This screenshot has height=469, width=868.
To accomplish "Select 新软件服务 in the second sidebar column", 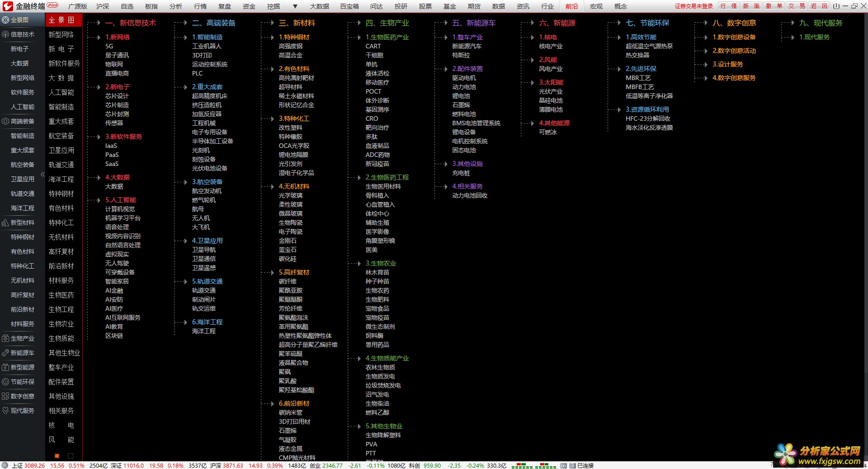I will tap(64, 63).
